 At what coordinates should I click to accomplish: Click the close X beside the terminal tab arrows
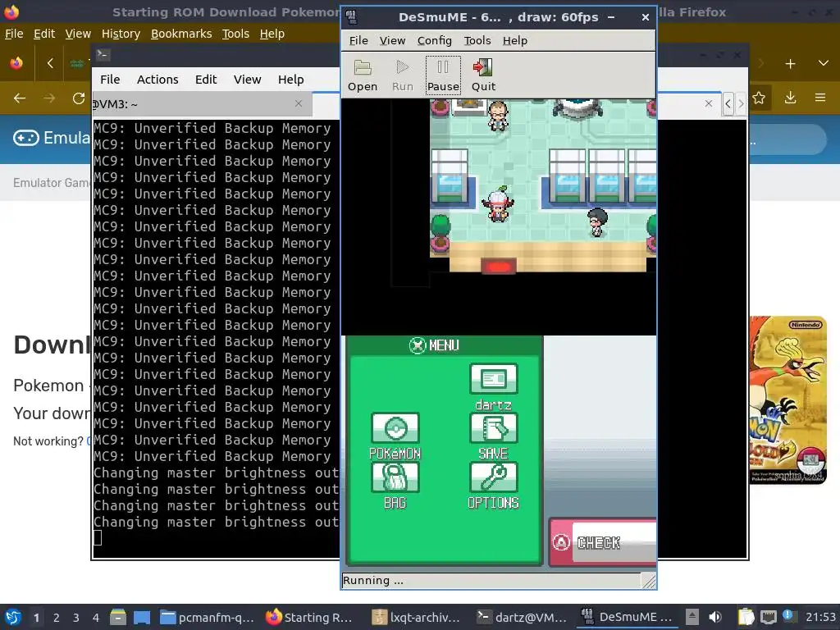(708, 103)
